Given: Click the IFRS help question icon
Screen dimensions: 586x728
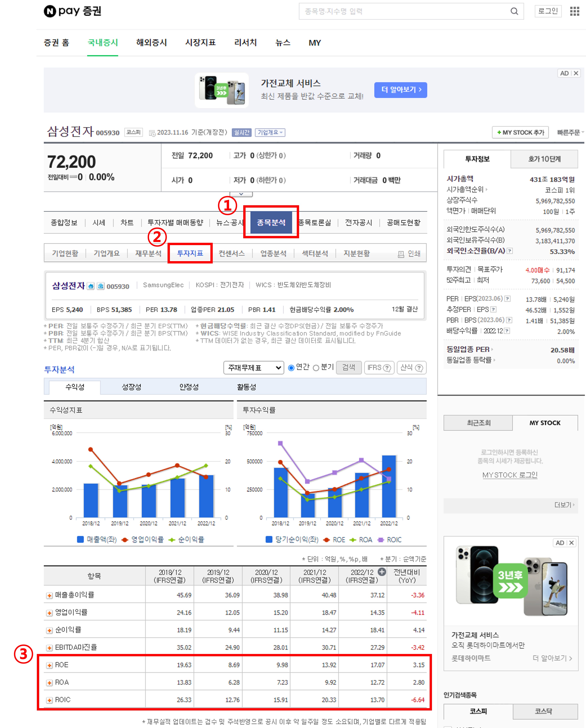Looking at the screenshot, I should 387,368.
